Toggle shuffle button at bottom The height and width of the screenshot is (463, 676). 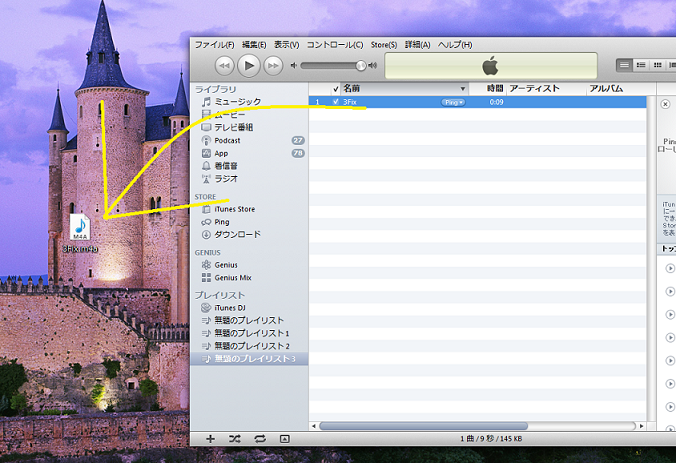(x=235, y=439)
